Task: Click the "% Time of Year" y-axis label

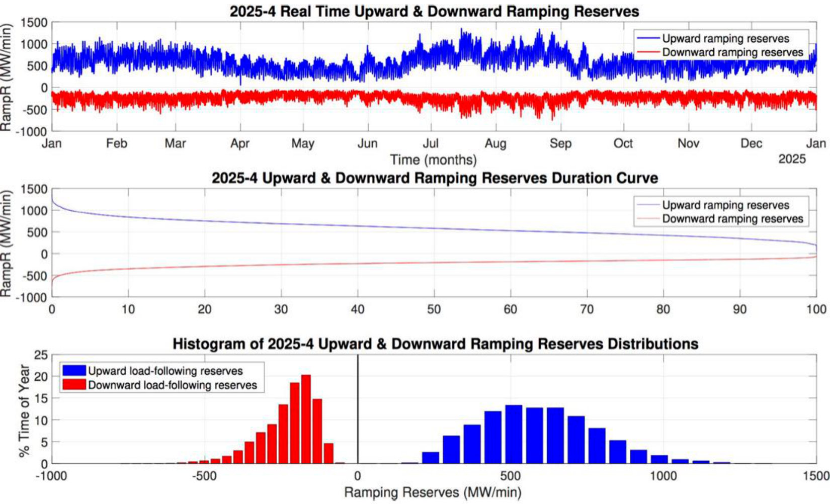Action: (24, 410)
